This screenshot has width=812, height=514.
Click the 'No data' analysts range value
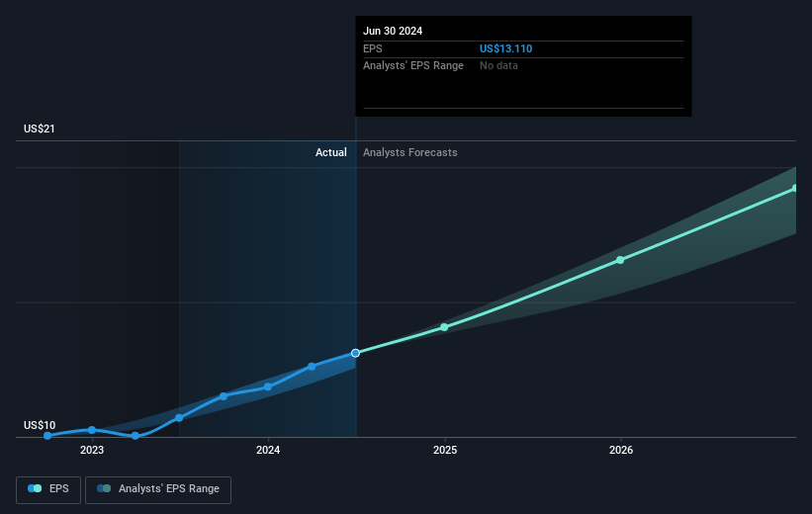coord(498,66)
